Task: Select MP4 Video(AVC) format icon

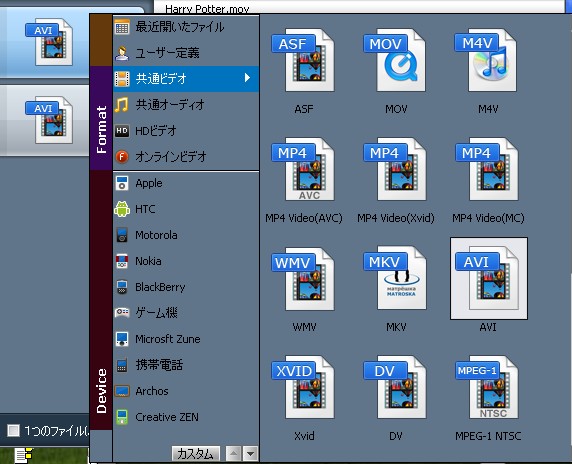Action: pyautogui.click(x=304, y=169)
